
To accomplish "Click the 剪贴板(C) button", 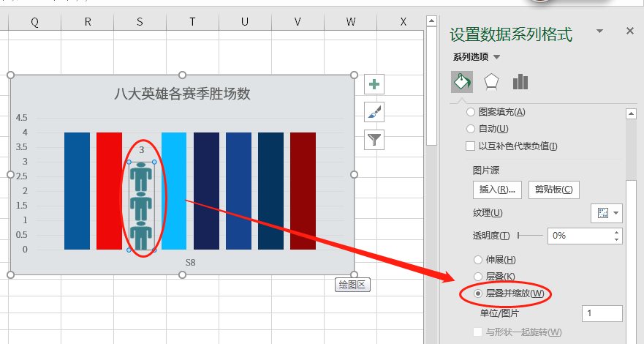I will (x=553, y=190).
